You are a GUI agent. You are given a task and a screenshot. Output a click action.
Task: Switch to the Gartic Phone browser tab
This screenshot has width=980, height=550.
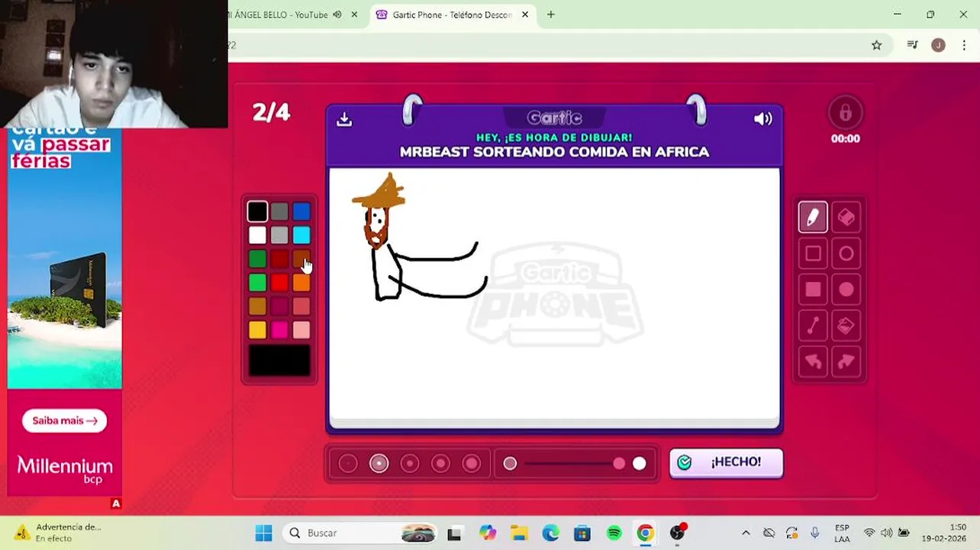pyautogui.click(x=452, y=15)
